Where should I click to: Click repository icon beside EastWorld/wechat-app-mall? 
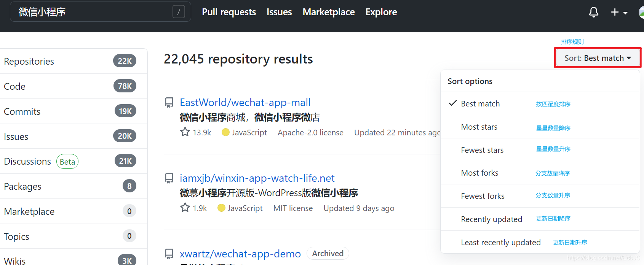(169, 103)
